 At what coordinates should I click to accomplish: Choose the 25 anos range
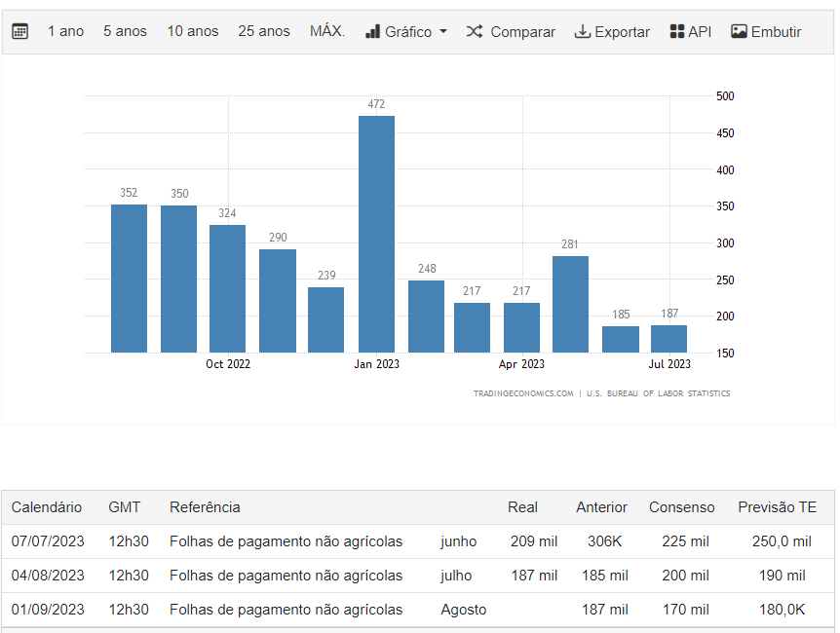[264, 32]
